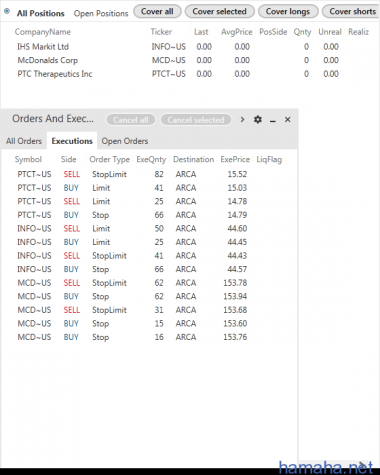Viewport: 380px width, 475px height.
Task: Sort executions by Side column
Action: (x=69, y=159)
